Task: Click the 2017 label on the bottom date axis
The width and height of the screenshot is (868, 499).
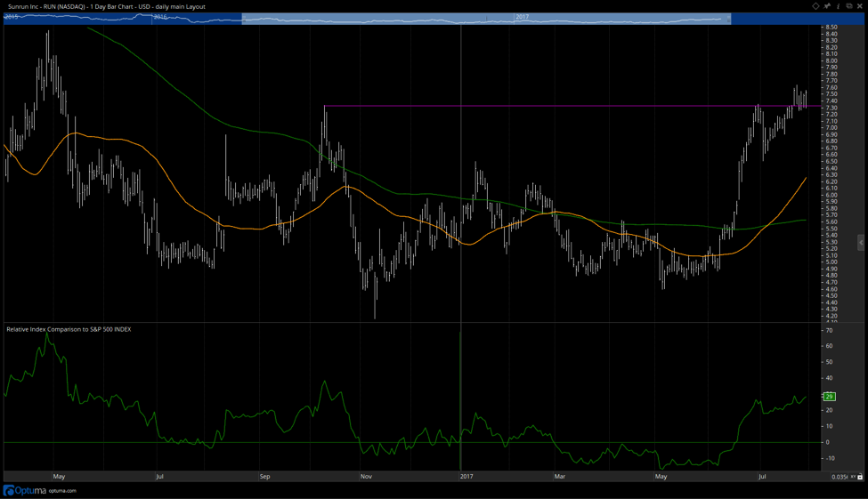Action: point(466,477)
